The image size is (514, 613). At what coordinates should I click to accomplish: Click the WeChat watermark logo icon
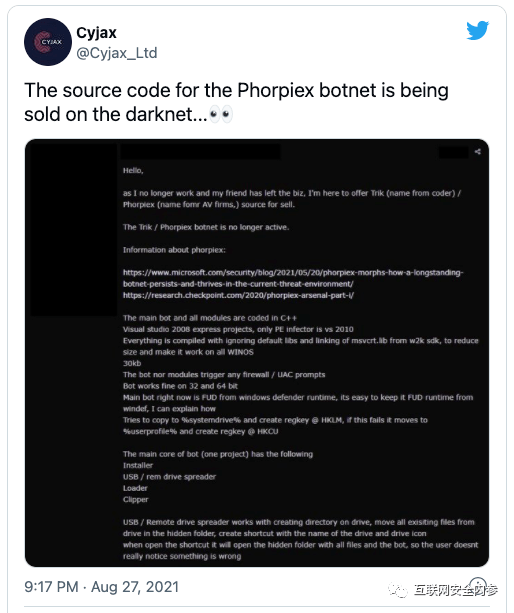398,590
